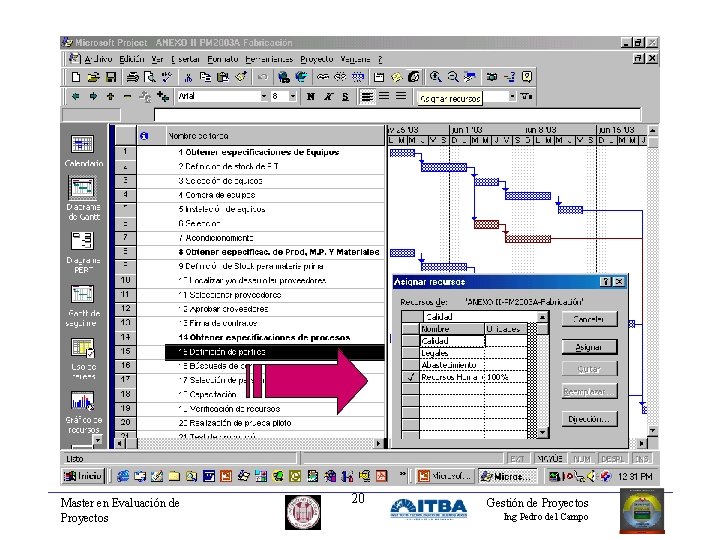
Task: Outdent task with left green arrow
Action: click(76, 96)
